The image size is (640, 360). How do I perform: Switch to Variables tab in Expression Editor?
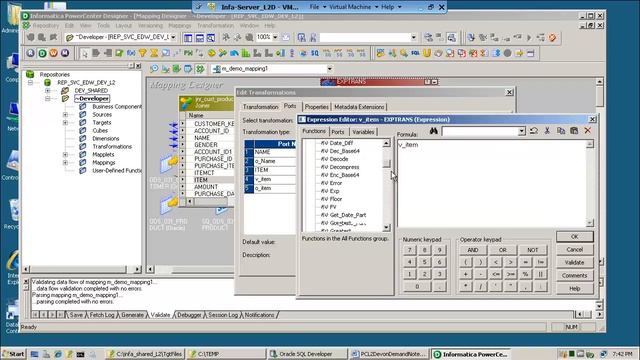363,132
